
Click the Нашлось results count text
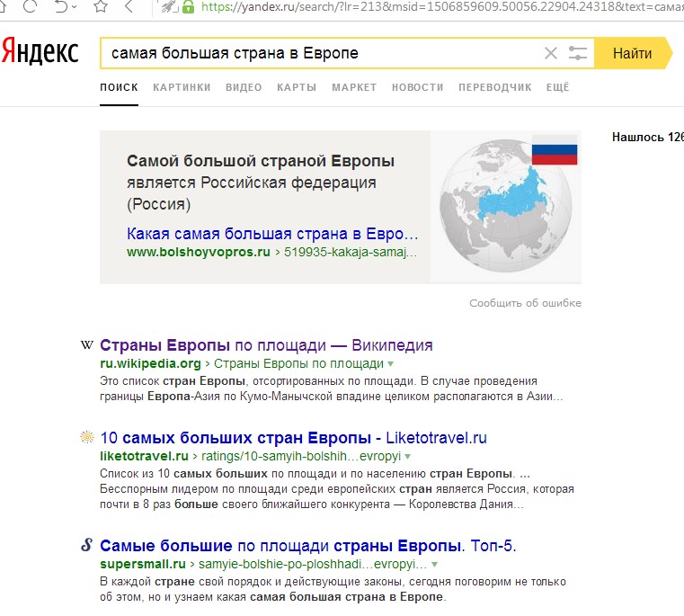648,137
